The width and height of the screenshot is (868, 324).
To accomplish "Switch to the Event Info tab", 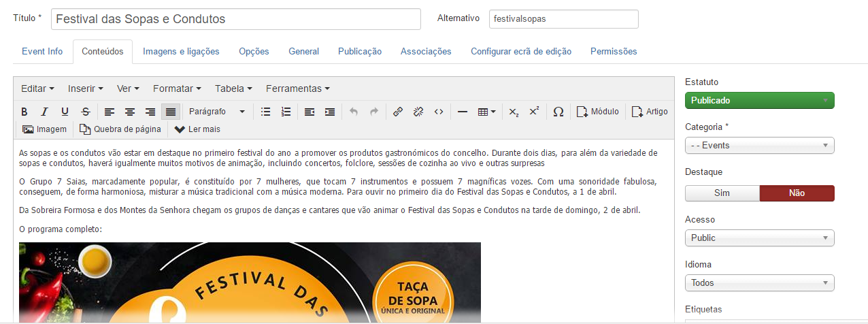I will click(x=42, y=52).
